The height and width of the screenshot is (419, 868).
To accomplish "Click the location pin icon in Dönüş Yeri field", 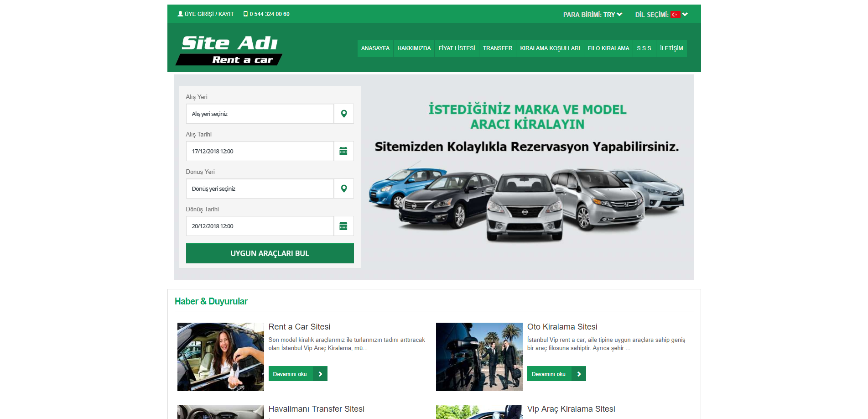I will (344, 189).
